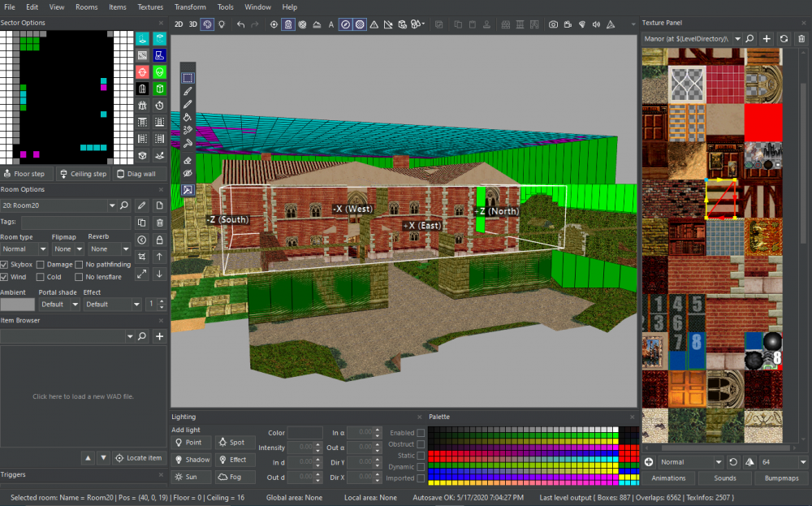Enable No pathfinding checkbox
The image size is (812, 506).
[79, 264]
